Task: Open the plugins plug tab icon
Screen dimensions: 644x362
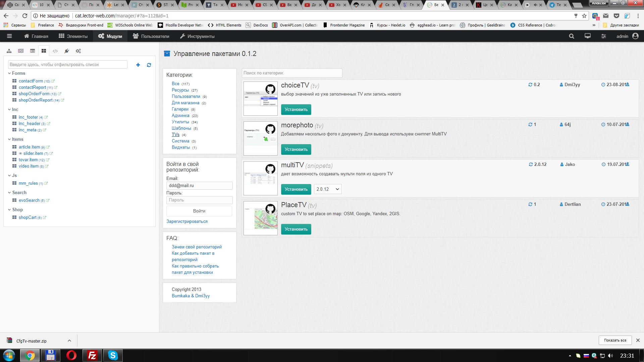Action: [x=67, y=51]
